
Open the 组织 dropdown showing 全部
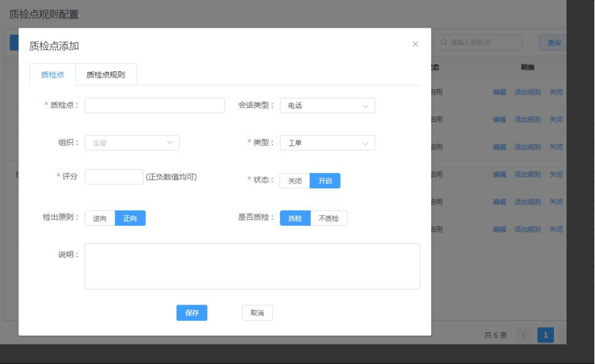pyautogui.click(x=132, y=143)
